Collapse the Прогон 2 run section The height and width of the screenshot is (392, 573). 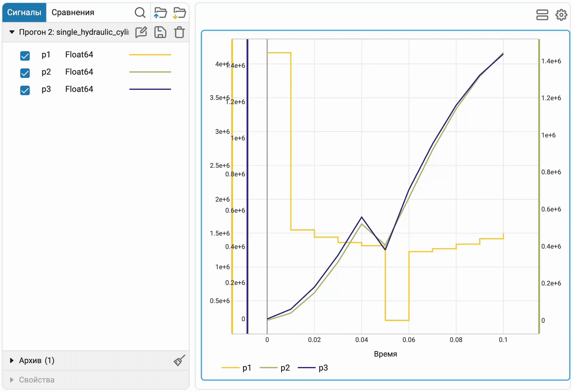click(12, 32)
